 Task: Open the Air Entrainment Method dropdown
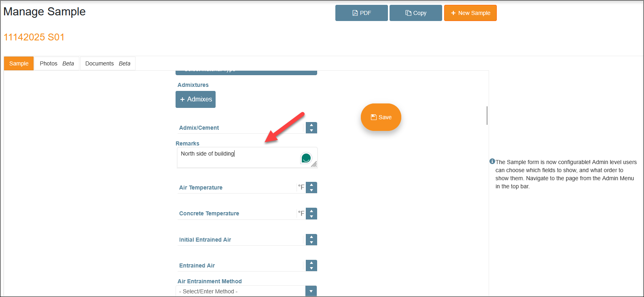click(311, 291)
